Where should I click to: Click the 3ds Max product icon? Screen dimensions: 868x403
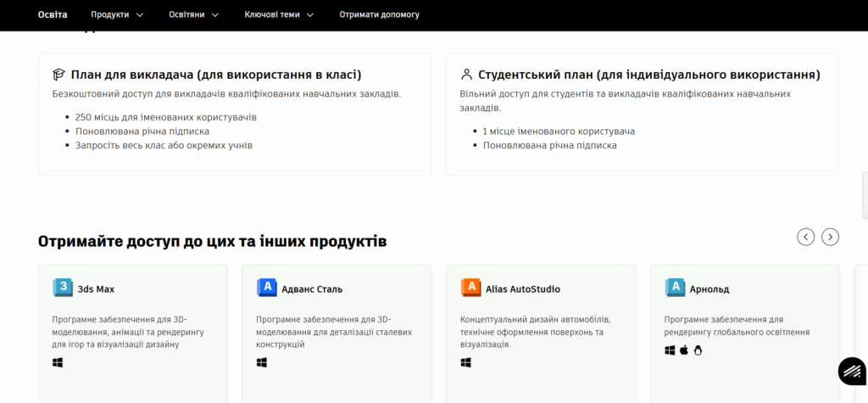[63, 288]
